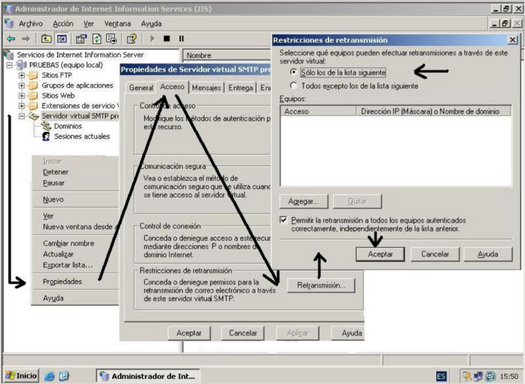Switch to the Acceso tab
Screen dimensions: 525x384
tap(172, 87)
